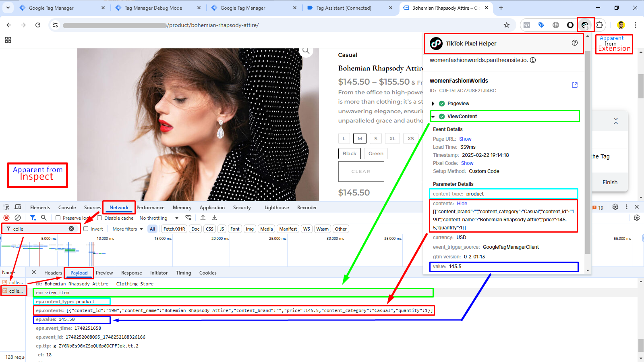This screenshot has height=362, width=644.
Task: Enable the Preserve log checkbox
Action: 58,218
